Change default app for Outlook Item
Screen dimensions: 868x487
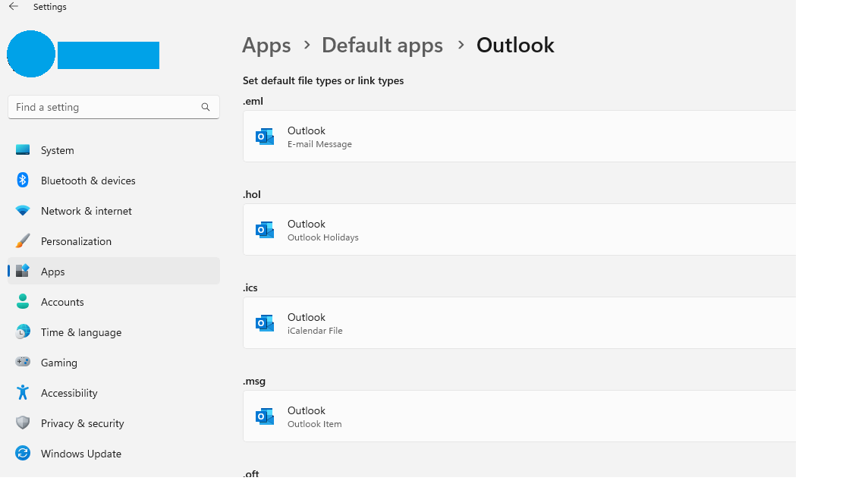[x=519, y=416]
